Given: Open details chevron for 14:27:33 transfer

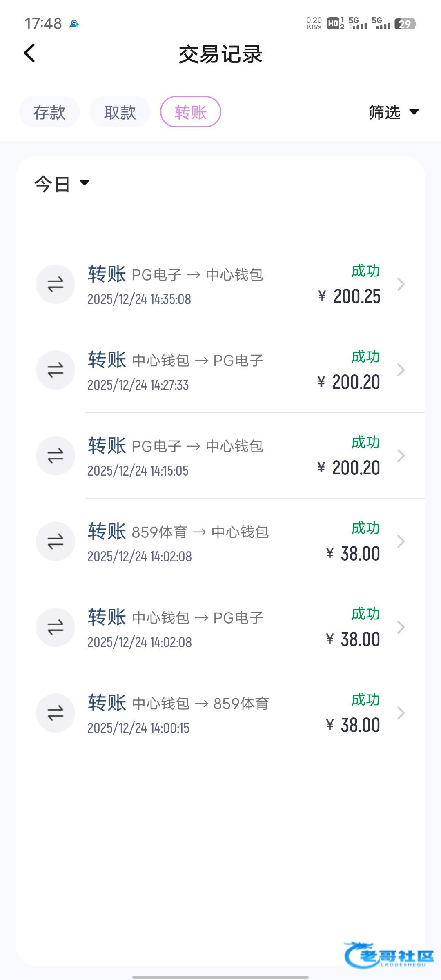Looking at the screenshot, I should (401, 370).
